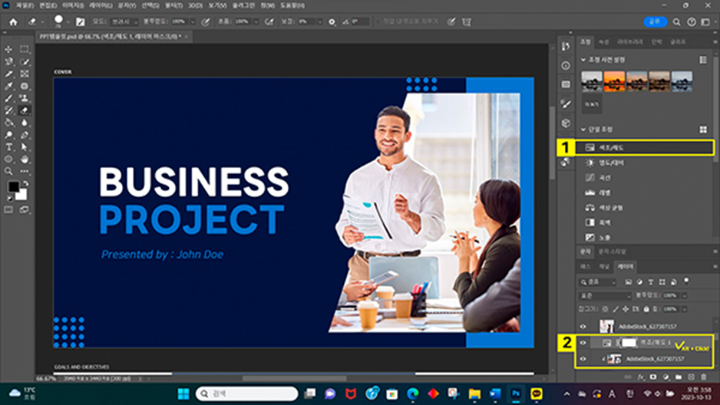Switch to the Layers tab
The width and height of the screenshot is (720, 405).
pyautogui.click(x=626, y=268)
